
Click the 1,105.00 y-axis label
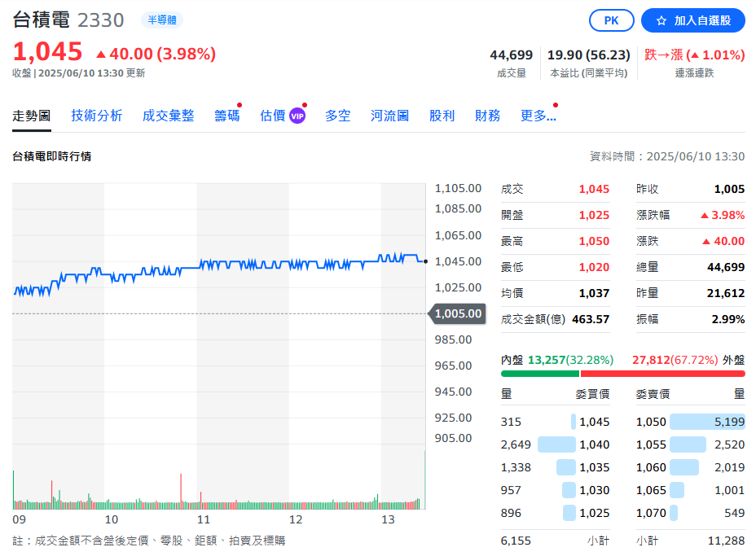pyautogui.click(x=458, y=188)
